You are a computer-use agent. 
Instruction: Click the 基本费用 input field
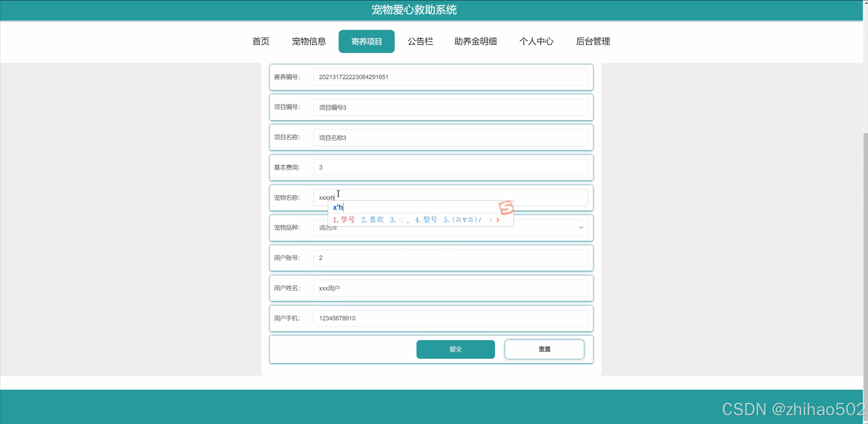[450, 168]
